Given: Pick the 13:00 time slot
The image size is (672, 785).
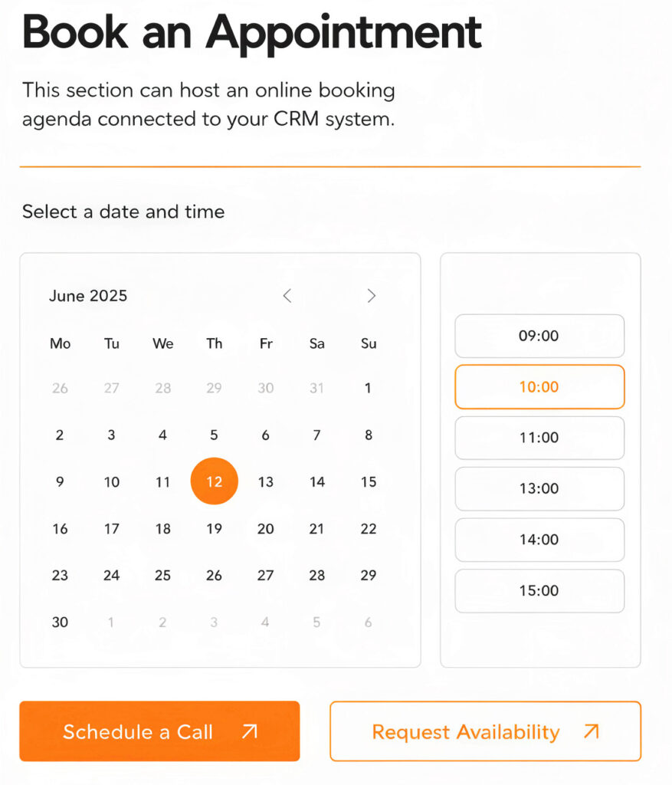Looking at the screenshot, I should (539, 488).
